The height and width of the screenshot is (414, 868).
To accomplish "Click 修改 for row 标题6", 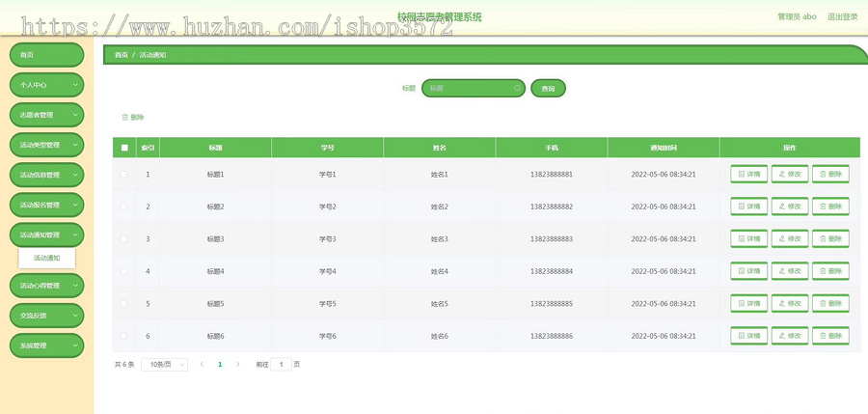I will coord(790,336).
